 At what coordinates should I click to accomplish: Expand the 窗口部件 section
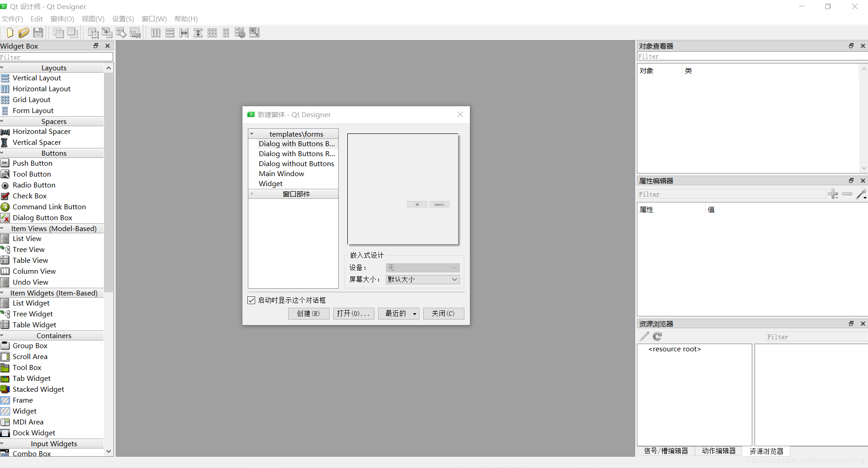pos(253,194)
